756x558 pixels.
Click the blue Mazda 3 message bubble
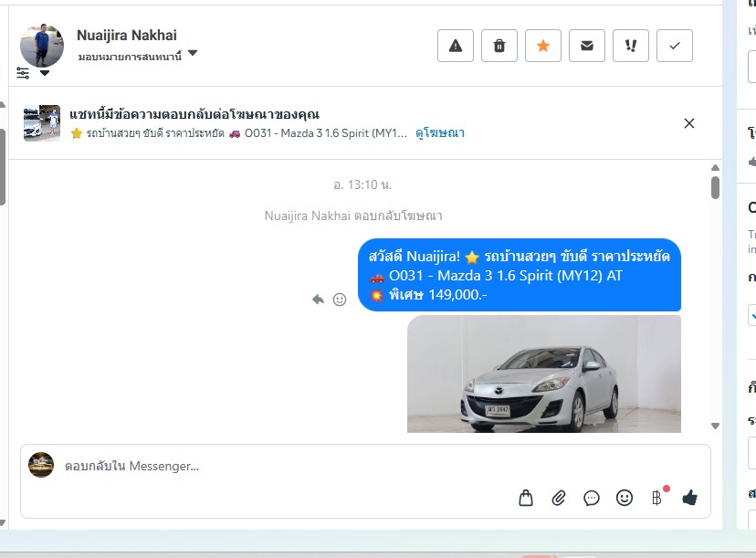point(520,275)
